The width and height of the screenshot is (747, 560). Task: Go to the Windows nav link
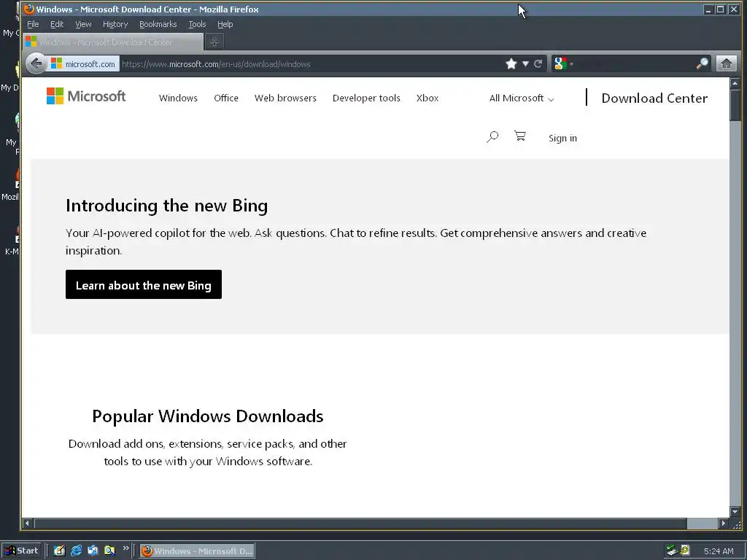click(x=178, y=98)
